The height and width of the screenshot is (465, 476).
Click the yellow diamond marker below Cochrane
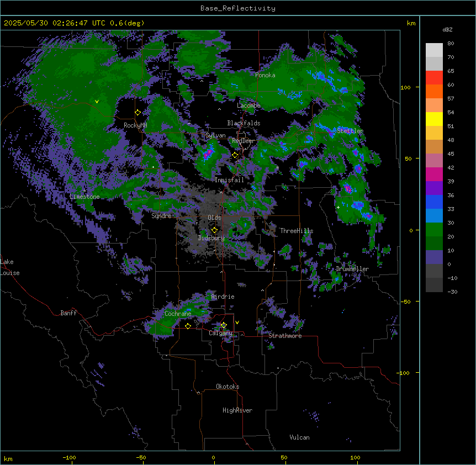point(188,326)
